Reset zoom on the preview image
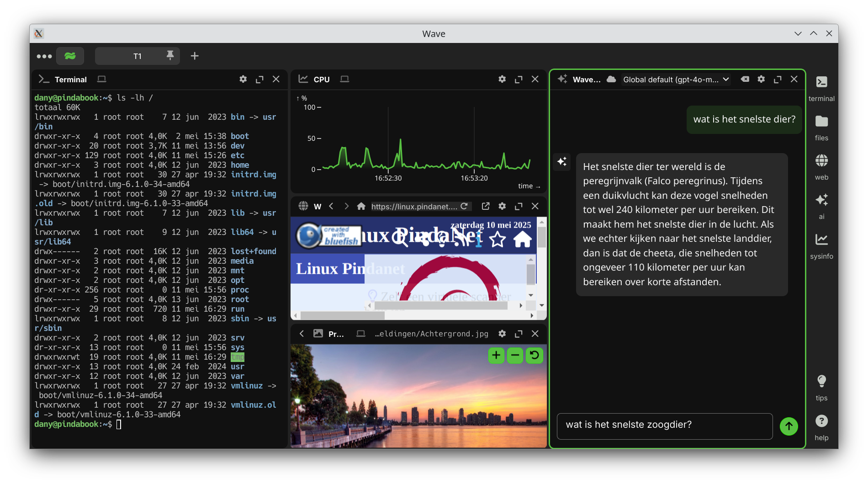This screenshot has width=868, height=484. [534, 355]
